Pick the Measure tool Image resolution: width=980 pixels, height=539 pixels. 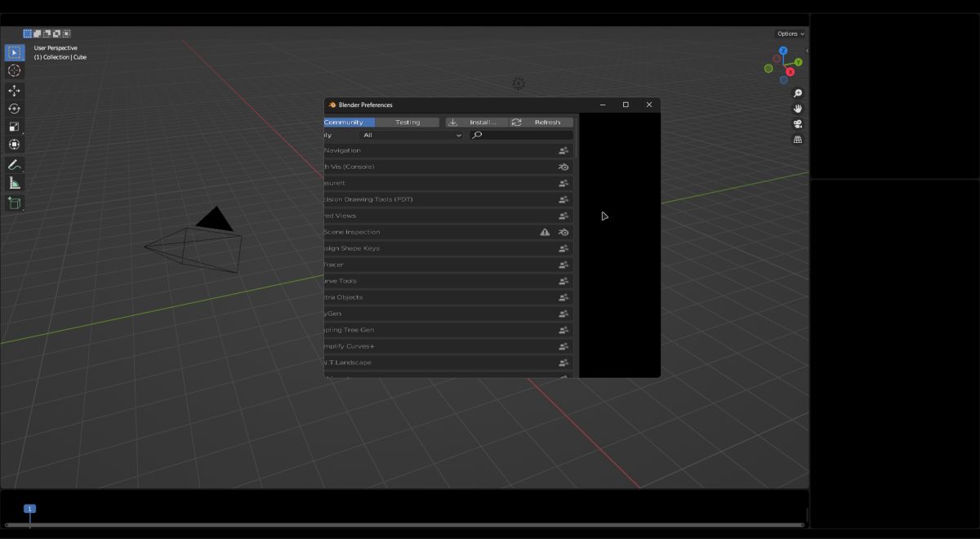pyautogui.click(x=14, y=183)
